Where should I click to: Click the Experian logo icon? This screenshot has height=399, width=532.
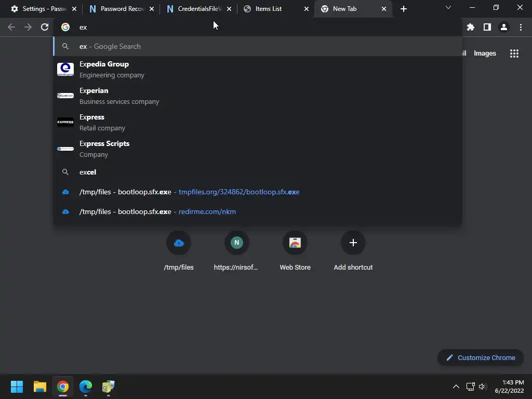pos(65,96)
